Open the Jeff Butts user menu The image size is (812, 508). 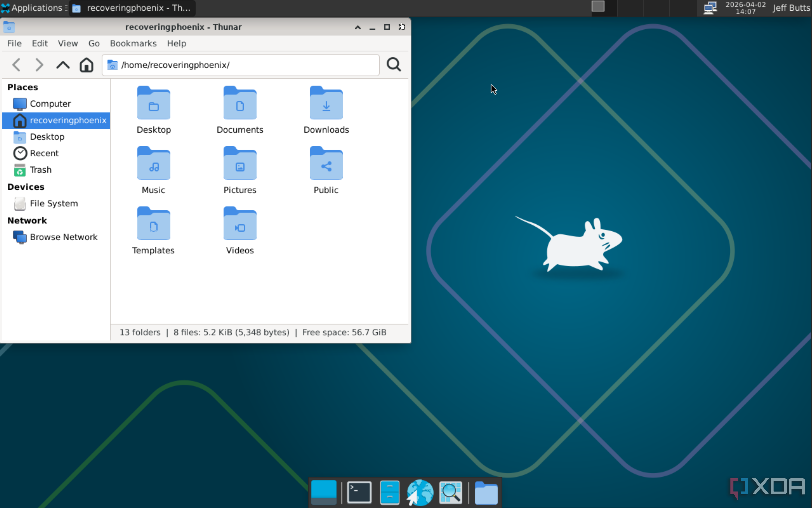tap(791, 8)
